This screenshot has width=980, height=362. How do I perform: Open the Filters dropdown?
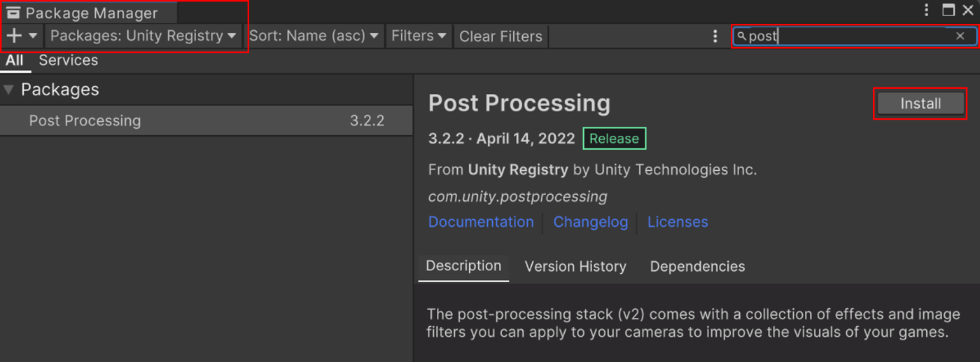(x=419, y=36)
